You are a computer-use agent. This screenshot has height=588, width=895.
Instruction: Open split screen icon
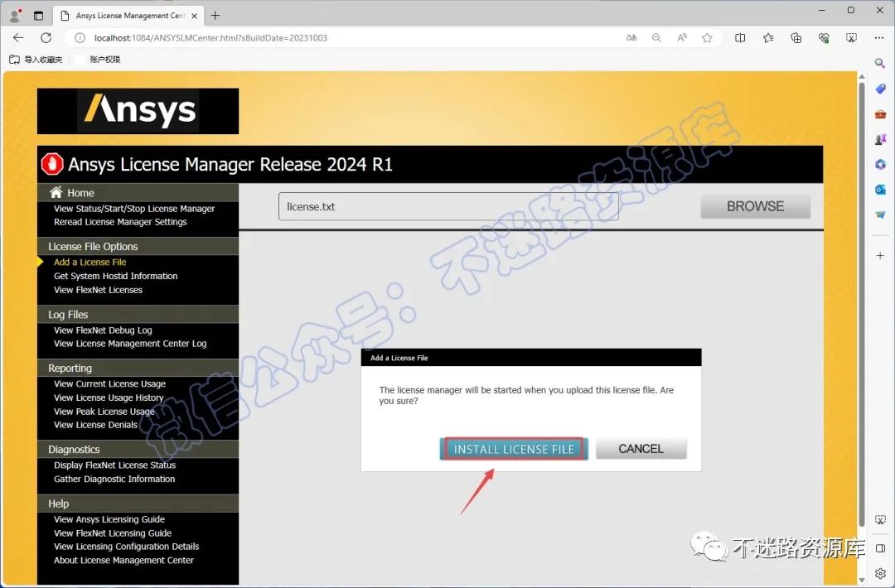tap(740, 37)
